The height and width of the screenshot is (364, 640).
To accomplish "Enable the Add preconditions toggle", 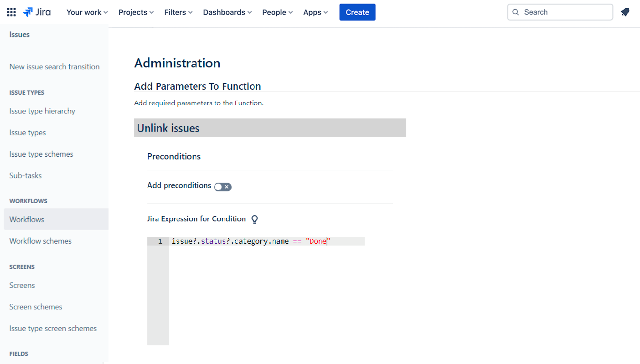I will click(223, 186).
